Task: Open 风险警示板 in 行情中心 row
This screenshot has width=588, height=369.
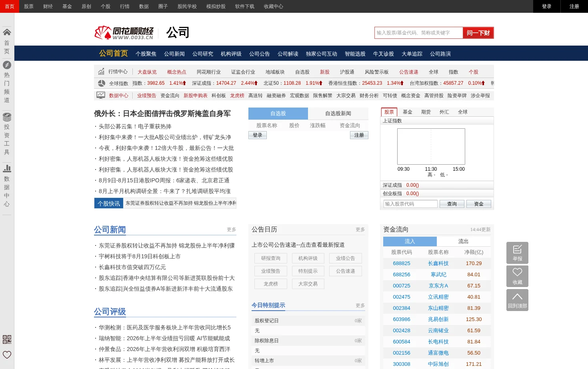Action: coord(377,72)
